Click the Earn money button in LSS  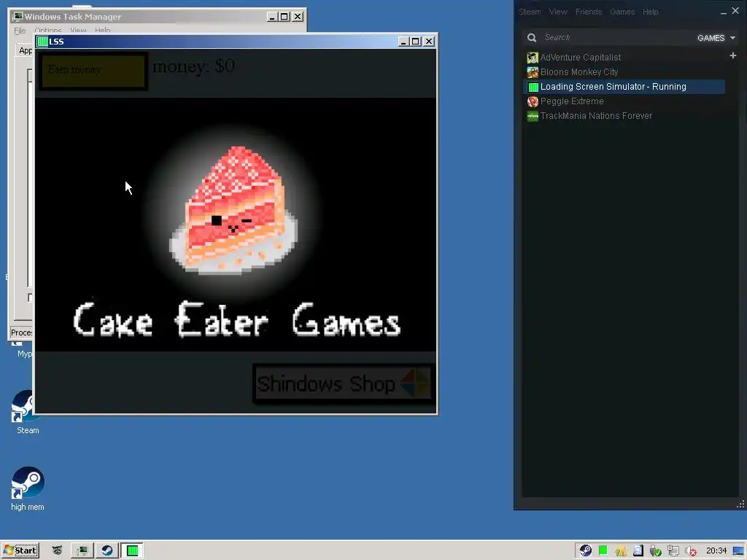coord(93,71)
